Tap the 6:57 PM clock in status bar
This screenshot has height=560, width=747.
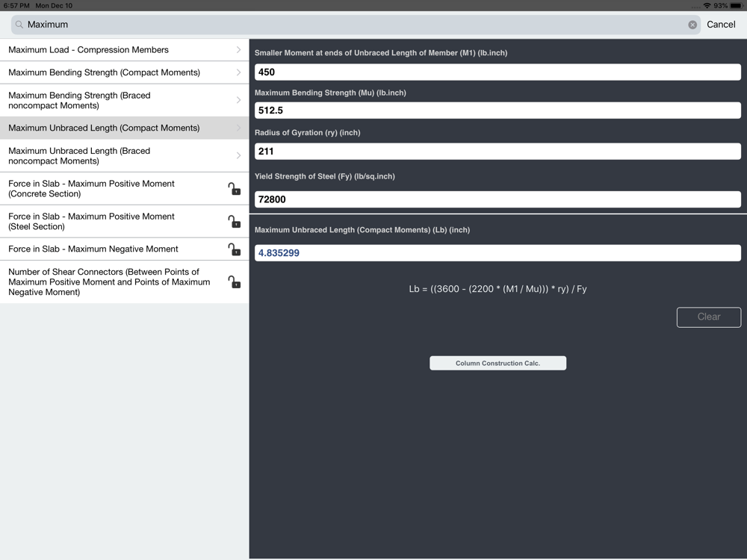(16, 6)
